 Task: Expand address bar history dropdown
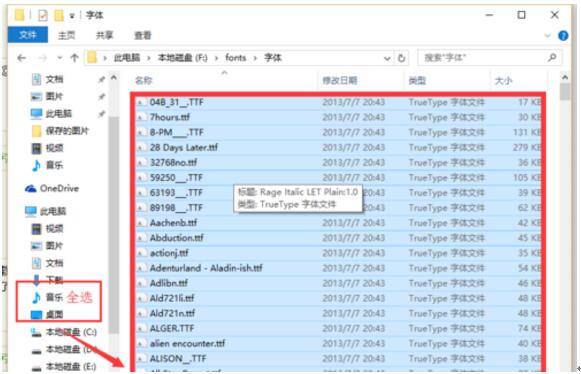coord(387,58)
